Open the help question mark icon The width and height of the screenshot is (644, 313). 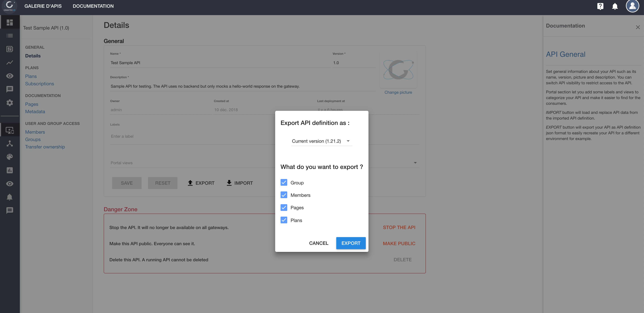coord(601,6)
